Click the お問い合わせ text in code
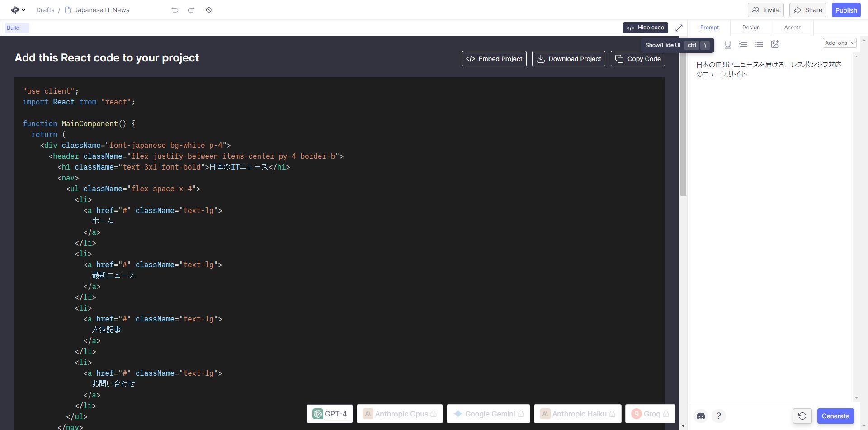The height and width of the screenshot is (430, 868). pos(113,384)
